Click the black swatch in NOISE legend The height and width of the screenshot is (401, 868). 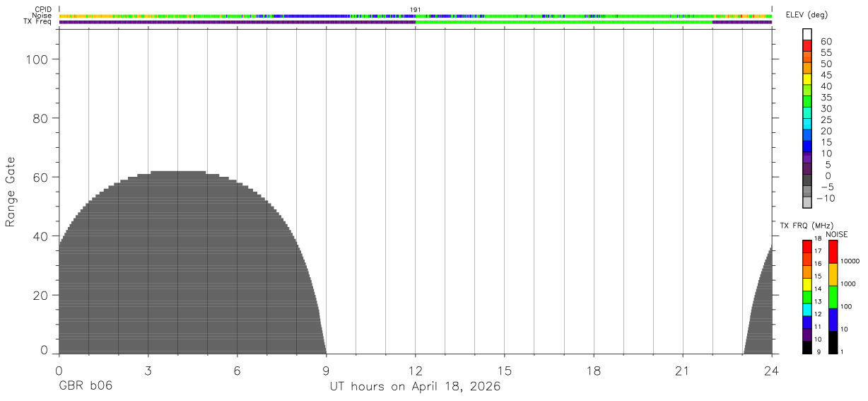click(x=833, y=342)
